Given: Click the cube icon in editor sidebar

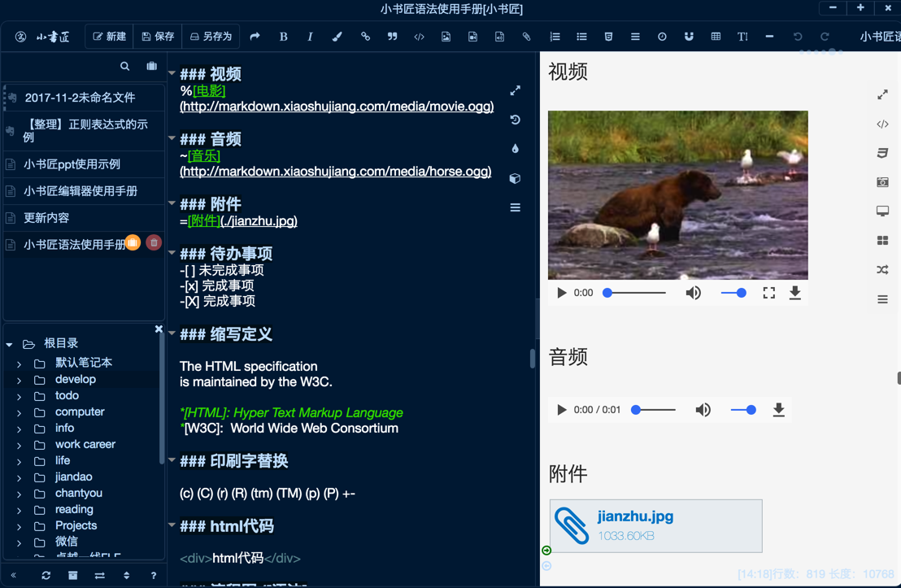Looking at the screenshot, I should 516,178.
